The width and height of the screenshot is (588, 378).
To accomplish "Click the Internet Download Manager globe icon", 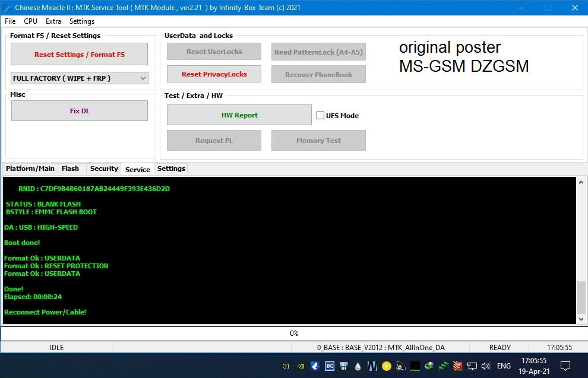I will (x=429, y=366).
